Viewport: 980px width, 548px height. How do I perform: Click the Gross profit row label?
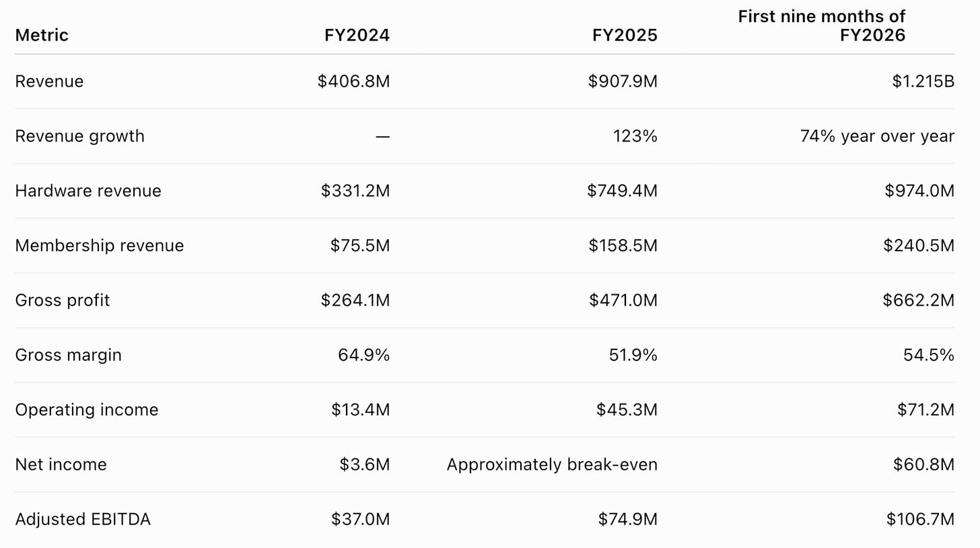62,300
